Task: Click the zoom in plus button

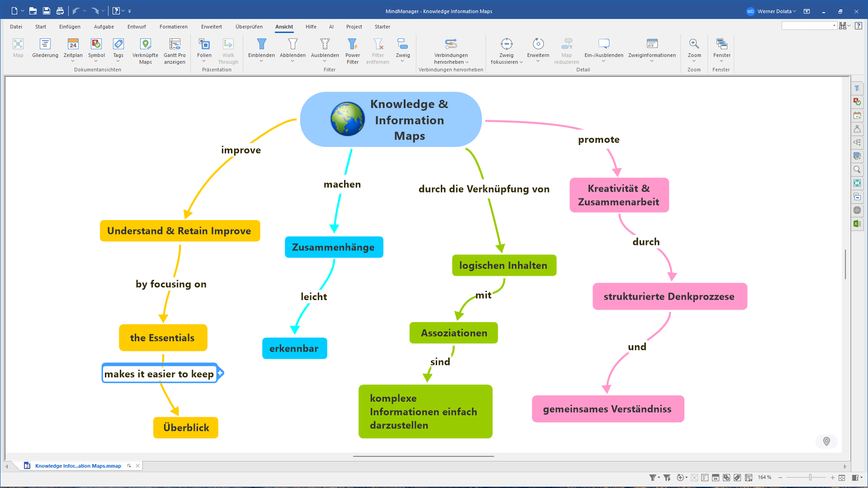Action: [x=832, y=478]
